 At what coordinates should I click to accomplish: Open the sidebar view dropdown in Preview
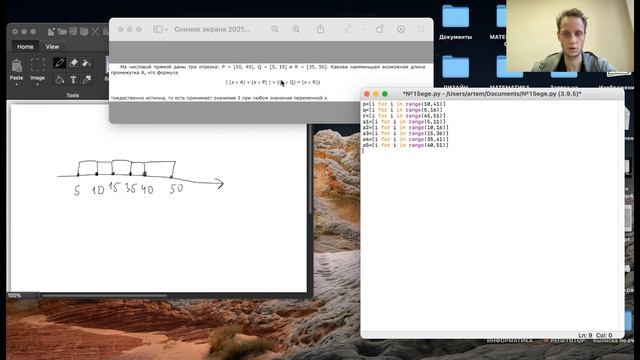[160, 29]
